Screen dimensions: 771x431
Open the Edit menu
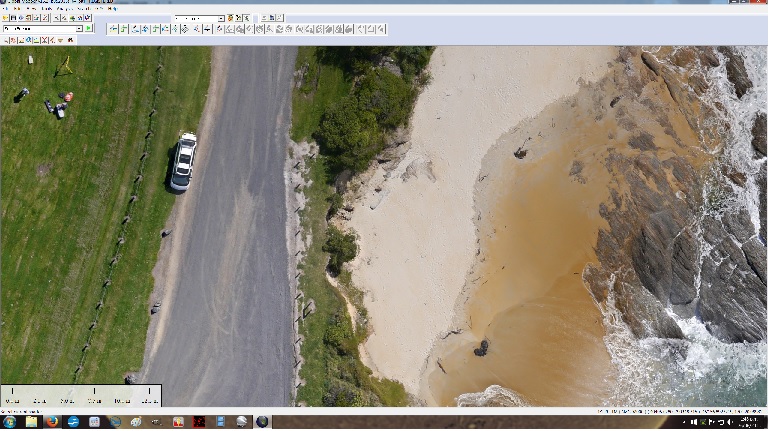18,9
